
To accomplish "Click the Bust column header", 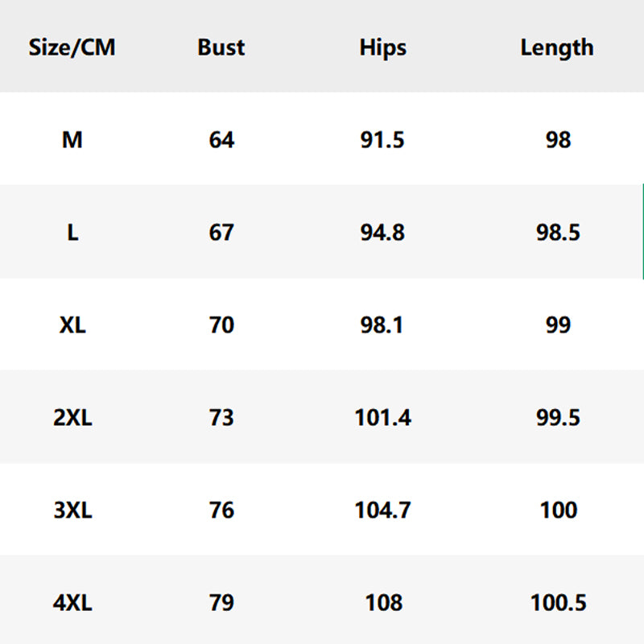I will click(x=221, y=47).
